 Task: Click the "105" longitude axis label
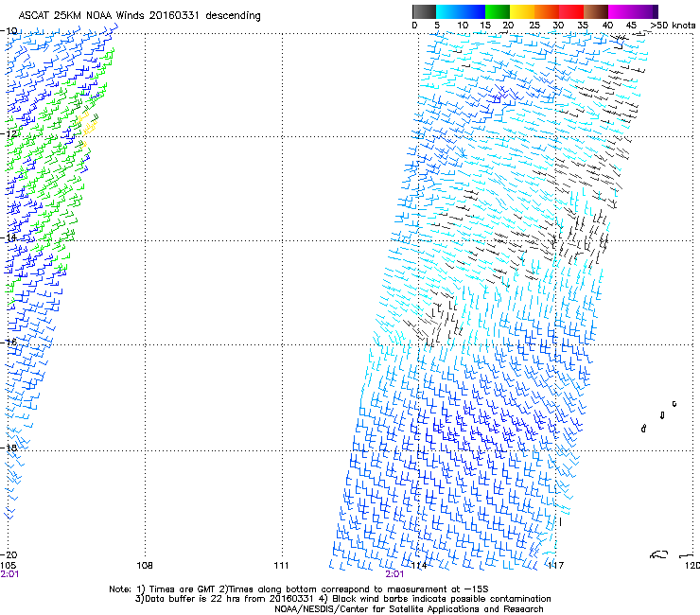pyautogui.click(x=8, y=565)
